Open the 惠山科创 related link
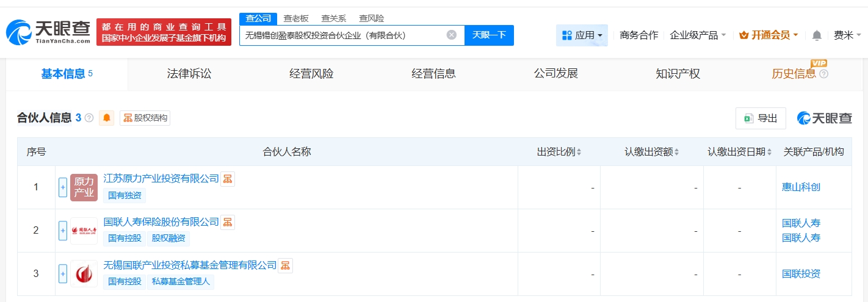 point(801,187)
